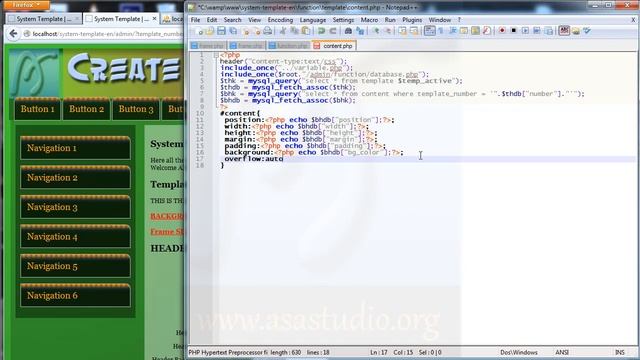Toggle the Word Wrap toolbar button
This screenshot has height=360, width=640.
pos(429,31)
